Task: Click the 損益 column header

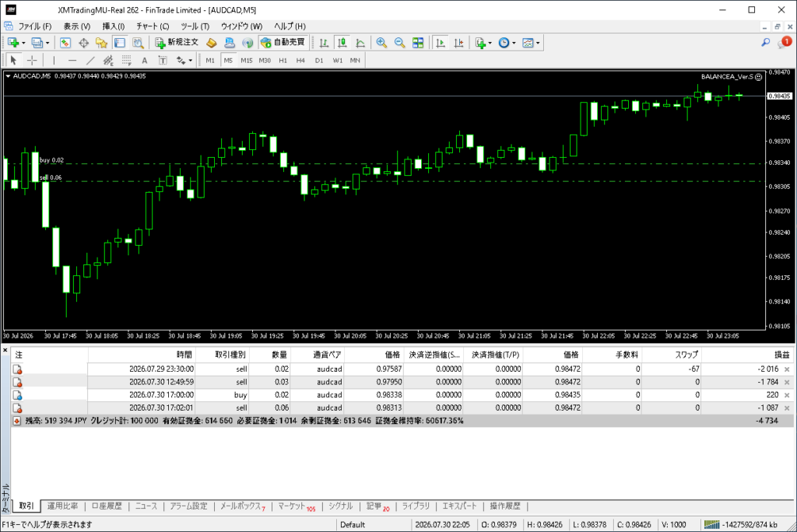Action: tap(781, 355)
